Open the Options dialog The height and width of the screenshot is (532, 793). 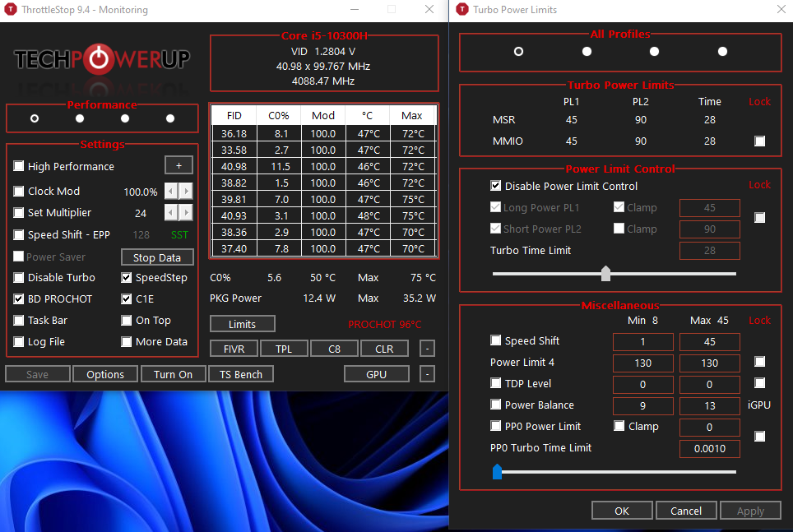[x=105, y=374]
